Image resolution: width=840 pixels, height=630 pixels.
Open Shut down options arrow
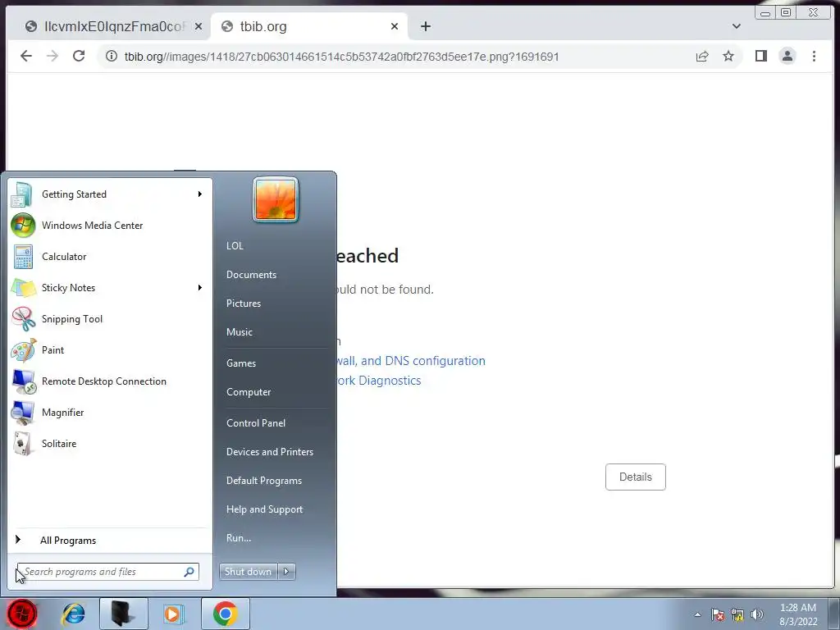[286, 572]
